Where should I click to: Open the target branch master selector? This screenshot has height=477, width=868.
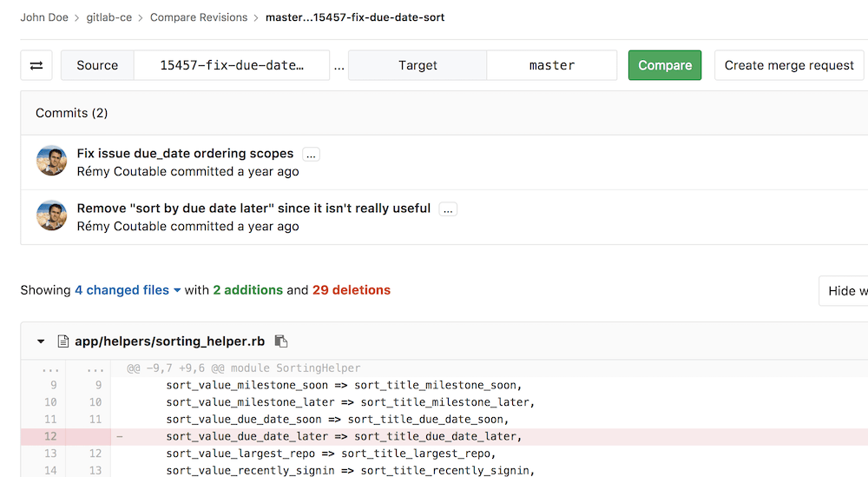(551, 65)
